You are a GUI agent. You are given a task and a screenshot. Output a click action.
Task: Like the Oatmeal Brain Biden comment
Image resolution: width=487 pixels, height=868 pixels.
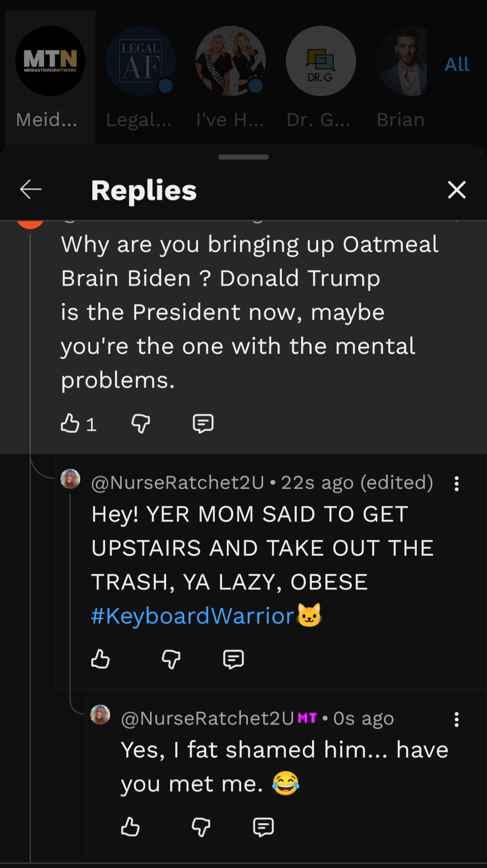[70, 423]
